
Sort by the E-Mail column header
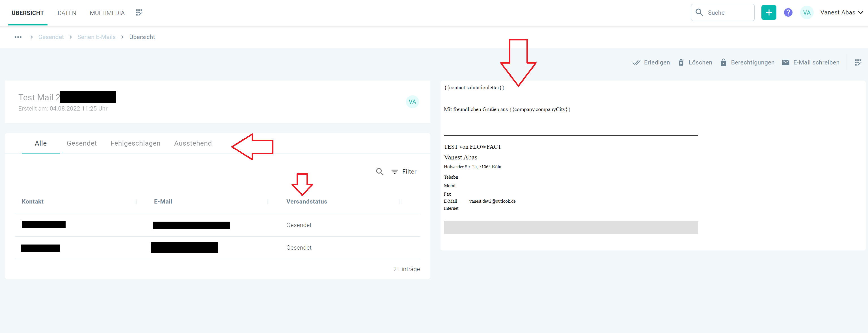click(163, 202)
